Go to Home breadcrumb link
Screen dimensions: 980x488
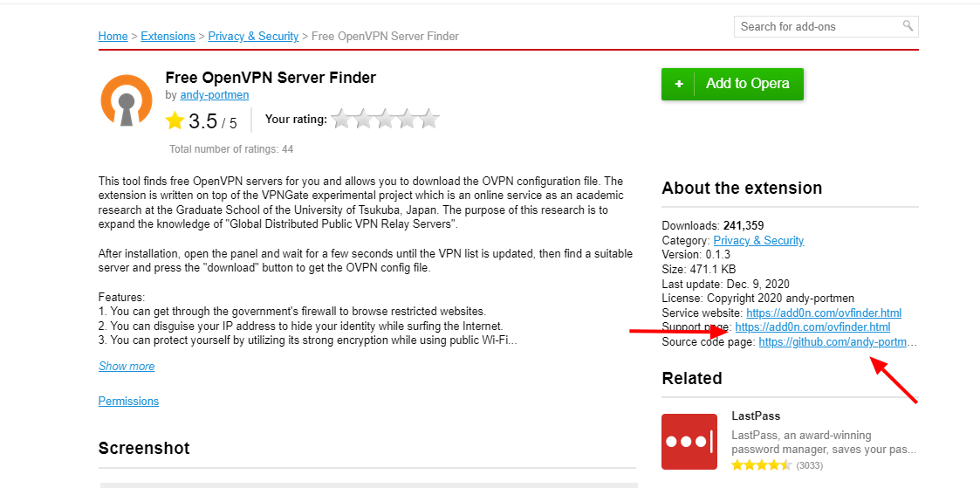tap(113, 37)
